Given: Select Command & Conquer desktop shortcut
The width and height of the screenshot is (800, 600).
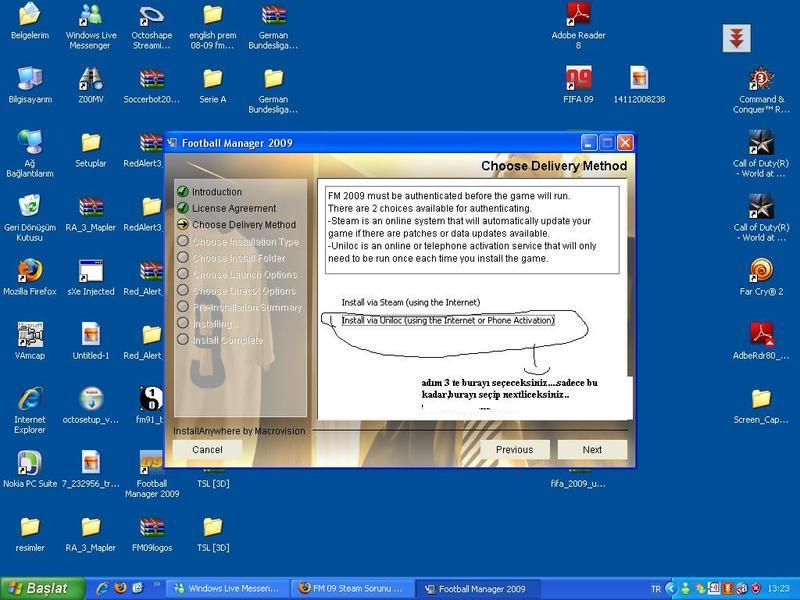Looking at the screenshot, I should (761, 91).
